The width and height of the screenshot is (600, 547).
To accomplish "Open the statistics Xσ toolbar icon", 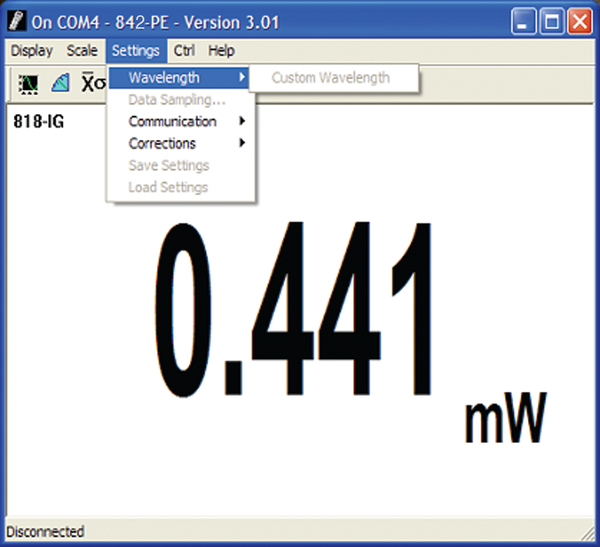I will [x=94, y=84].
